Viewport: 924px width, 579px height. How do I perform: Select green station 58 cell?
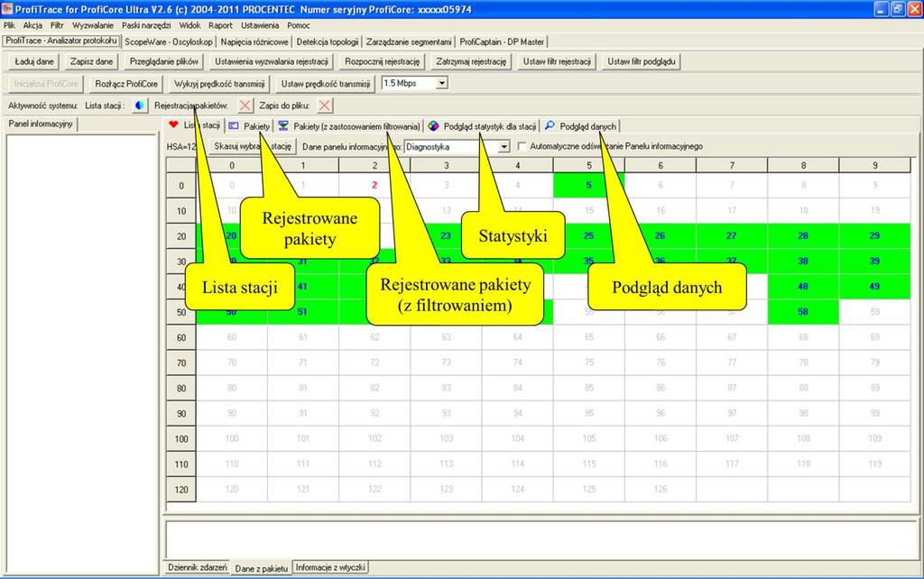pyautogui.click(x=802, y=311)
